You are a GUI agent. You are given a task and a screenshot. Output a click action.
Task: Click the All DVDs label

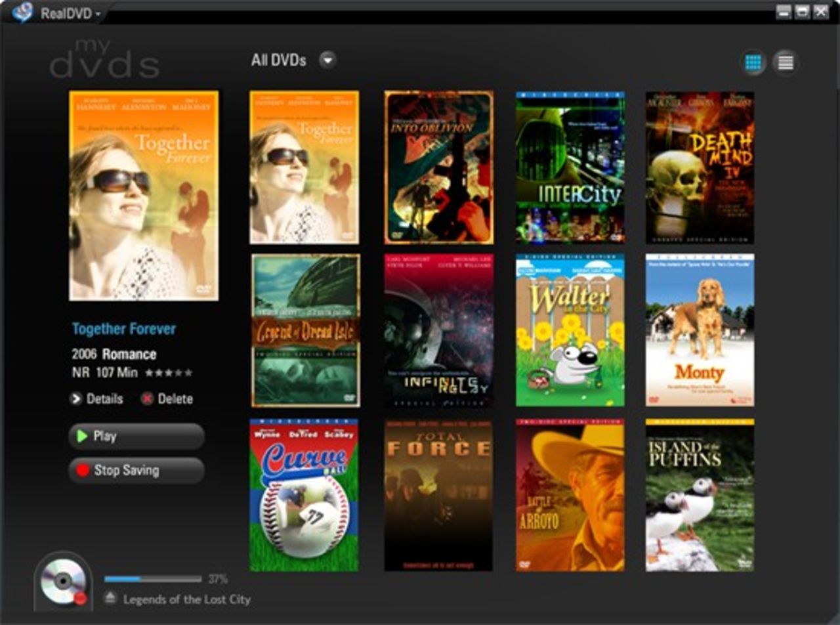[278, 60]
